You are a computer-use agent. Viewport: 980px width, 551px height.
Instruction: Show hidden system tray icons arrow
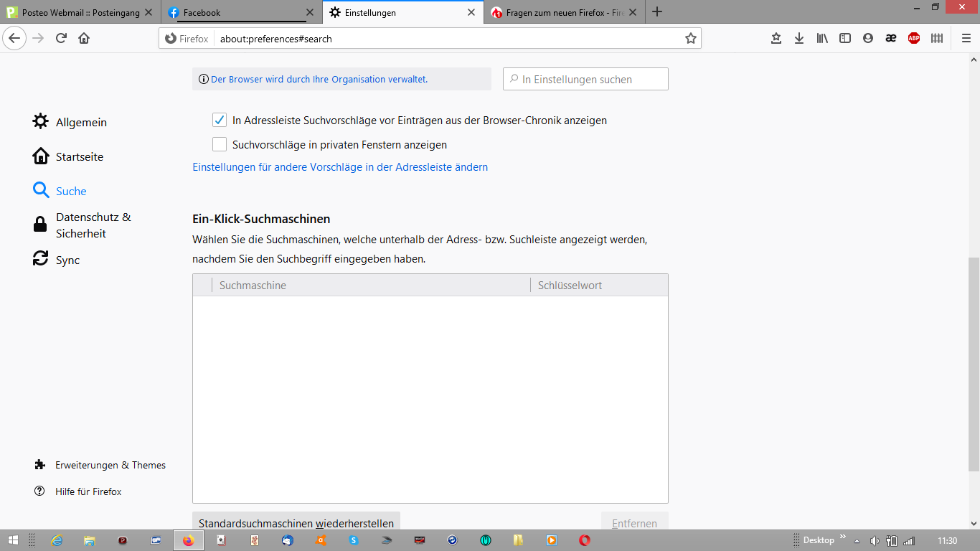(857, 541)
